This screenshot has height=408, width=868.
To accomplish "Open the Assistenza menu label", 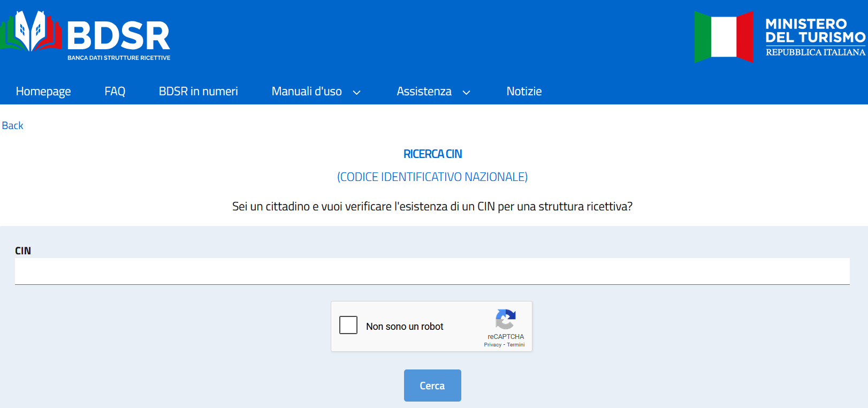I will [x=424, y=92].
